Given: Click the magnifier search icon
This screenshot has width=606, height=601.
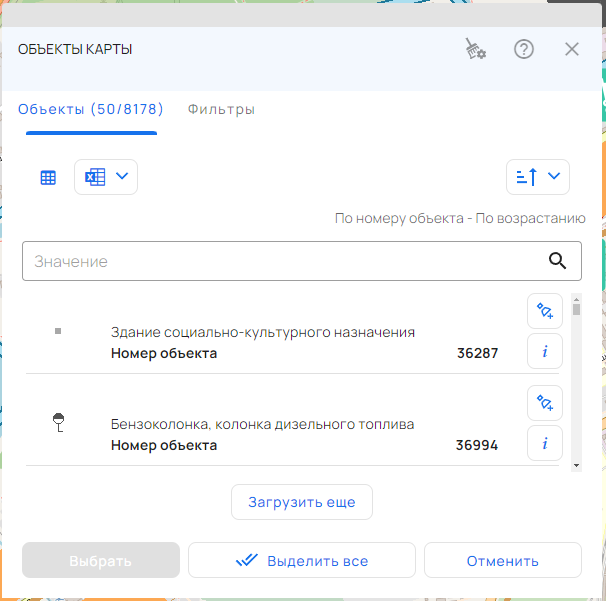Looking at the screenshot, I should tap(558, 261).
